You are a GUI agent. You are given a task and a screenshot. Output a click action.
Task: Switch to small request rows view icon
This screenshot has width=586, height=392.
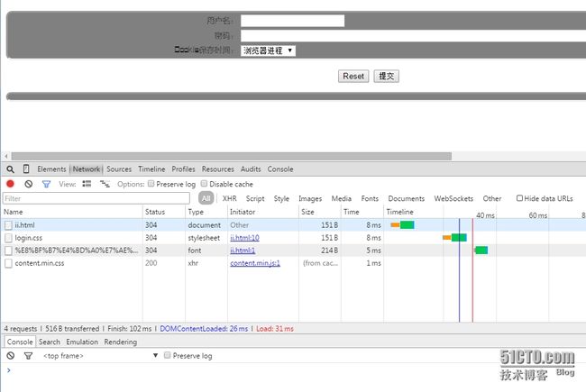(x=105, y=184)
